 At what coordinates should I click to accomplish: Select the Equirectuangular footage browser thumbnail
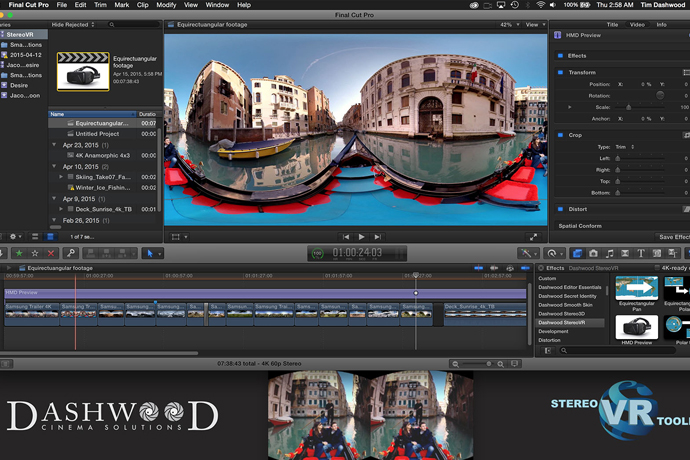83,71
